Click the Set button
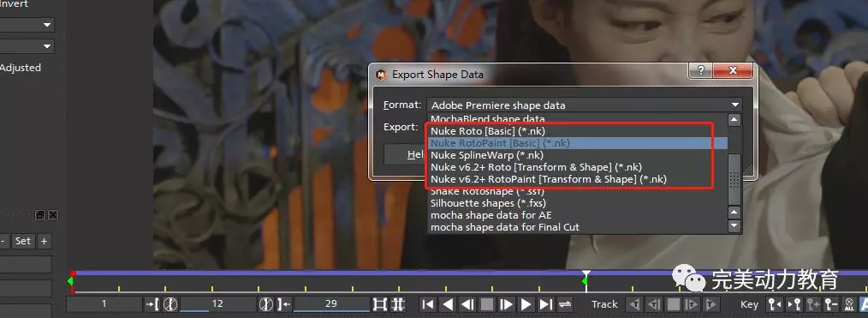 (23, 241)
